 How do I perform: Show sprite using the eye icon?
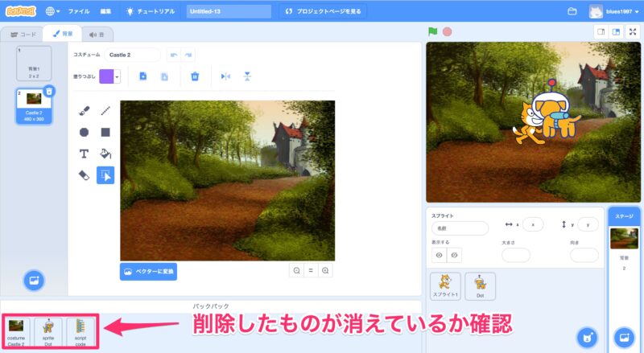point(440,255)
